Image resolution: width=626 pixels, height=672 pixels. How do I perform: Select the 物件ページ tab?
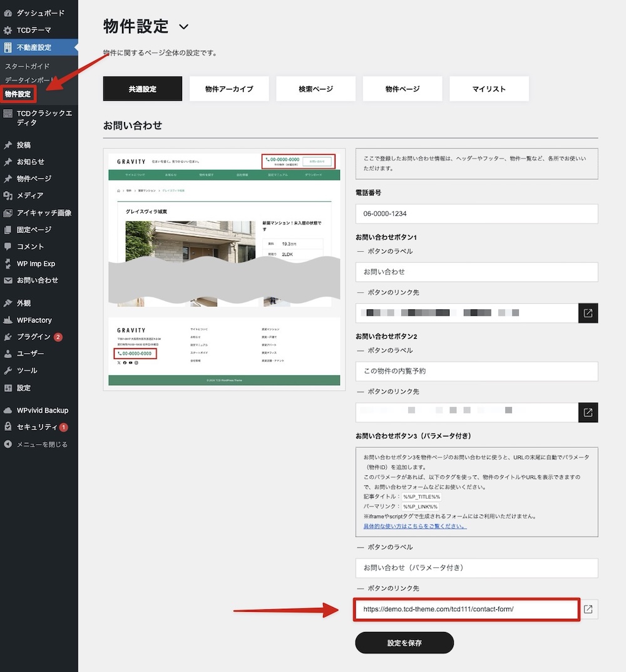pyautogui.click(x=403, y=89)
